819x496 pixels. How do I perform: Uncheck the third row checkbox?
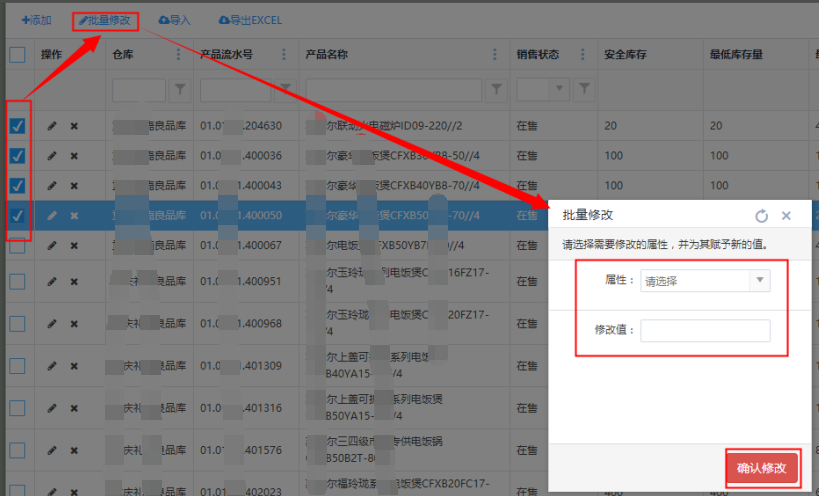pos(17,186)
